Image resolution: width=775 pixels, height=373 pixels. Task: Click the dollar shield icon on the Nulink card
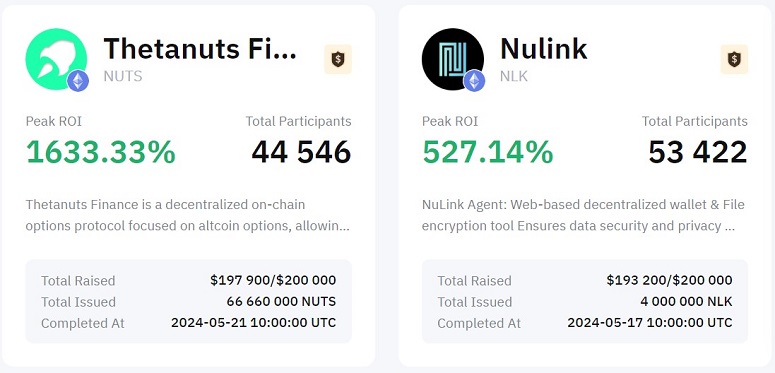734,59
